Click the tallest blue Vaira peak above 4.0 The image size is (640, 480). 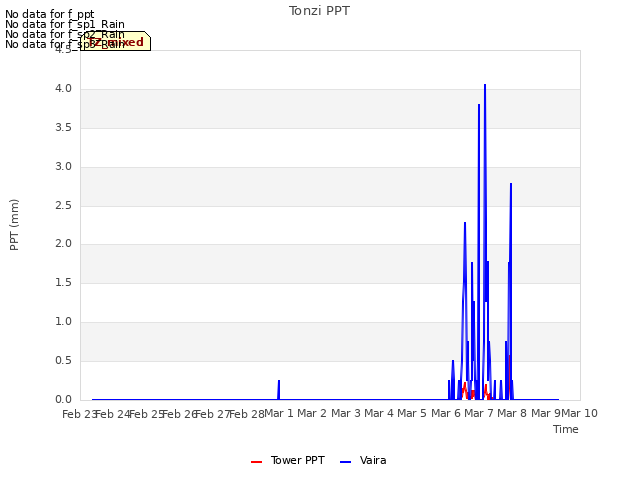pyautogui.click(x=485, y=86)
